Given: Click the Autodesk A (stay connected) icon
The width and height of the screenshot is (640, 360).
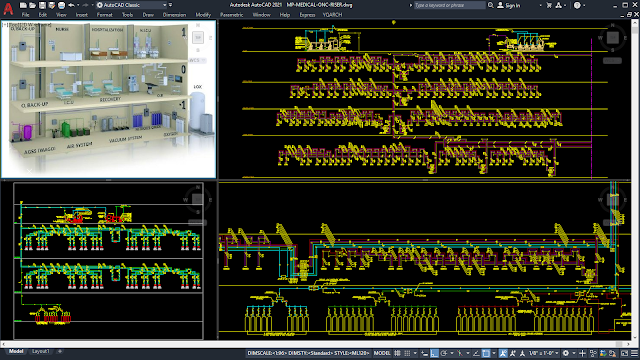Looking at the screenshot, I should (558, 5).
